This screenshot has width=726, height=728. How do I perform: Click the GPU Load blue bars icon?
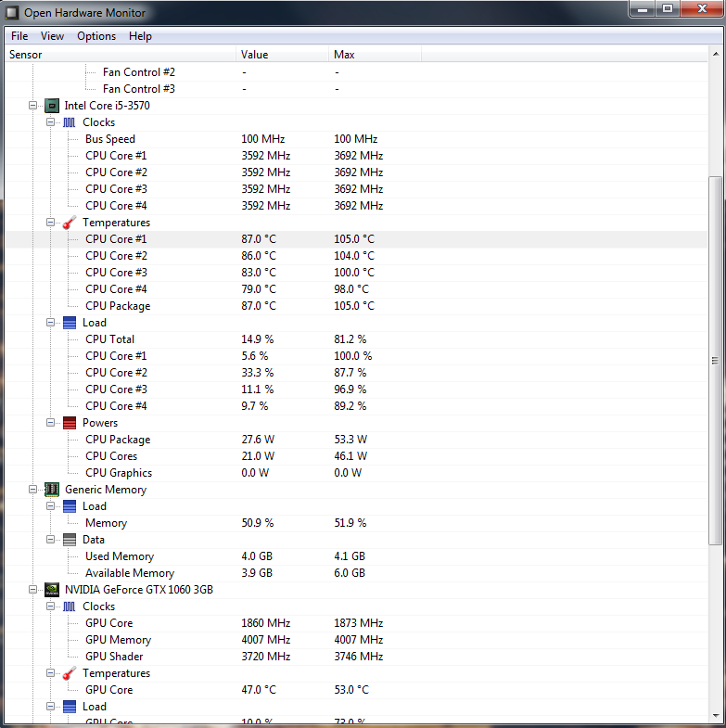tap(70, 707)
